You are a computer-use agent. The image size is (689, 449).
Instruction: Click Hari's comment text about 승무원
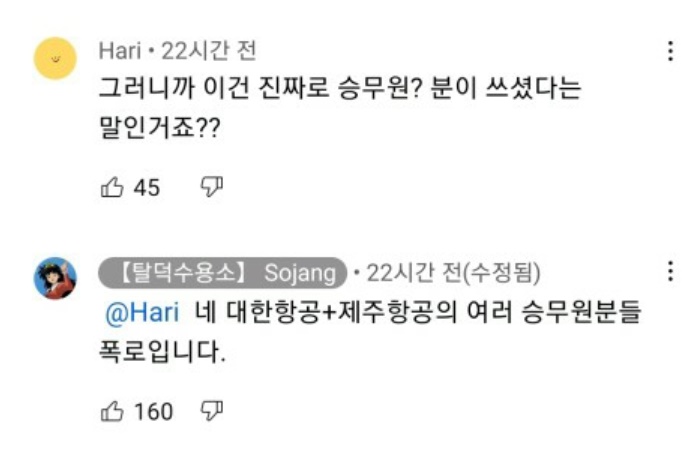click(340, 88)
